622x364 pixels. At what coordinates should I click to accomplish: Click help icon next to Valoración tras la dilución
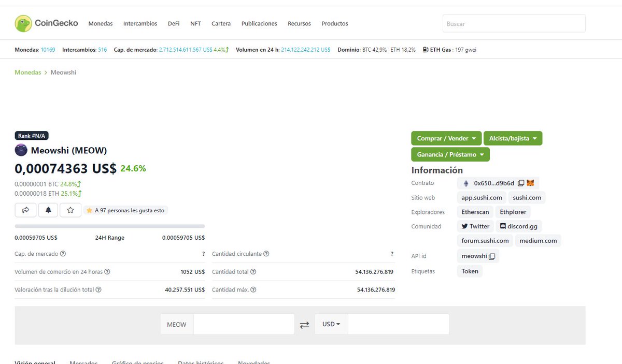click(x=98, y=290)
